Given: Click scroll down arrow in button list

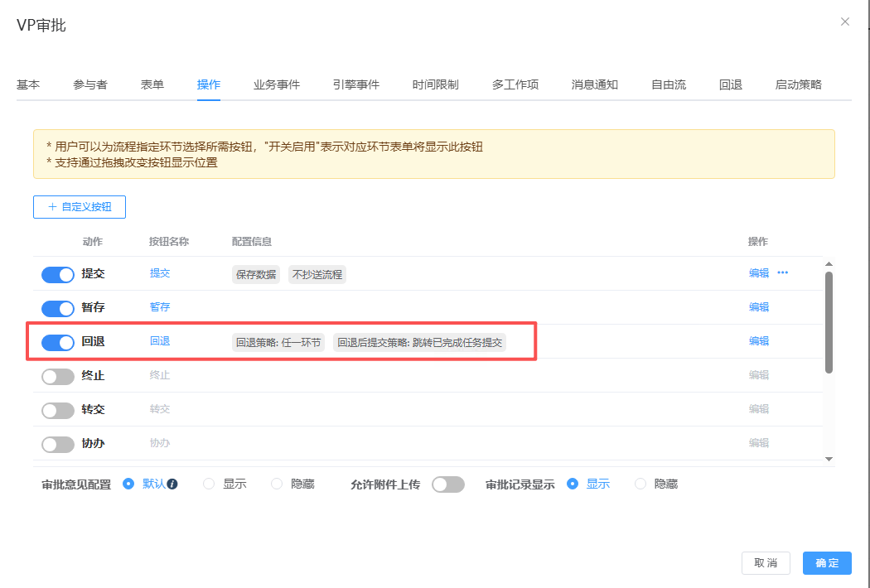Looking at the screenshot, I should 829,459.
